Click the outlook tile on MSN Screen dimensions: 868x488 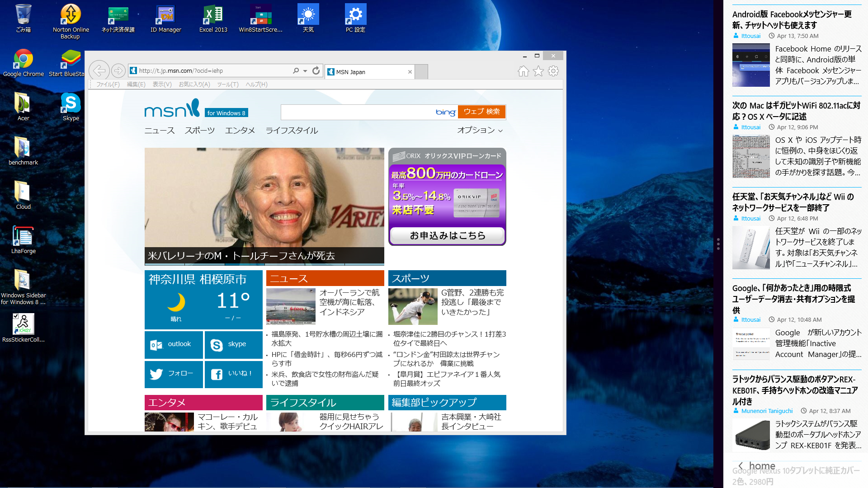[174, 344]
